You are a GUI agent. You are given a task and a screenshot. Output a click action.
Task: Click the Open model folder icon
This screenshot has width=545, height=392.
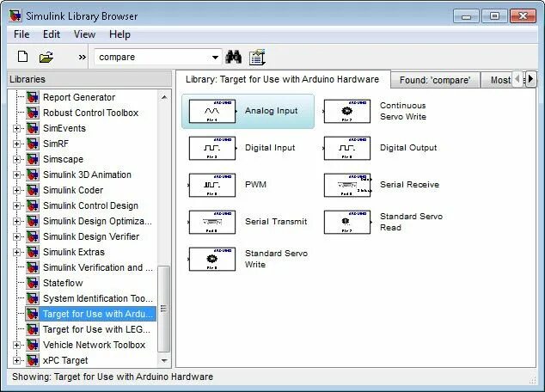(46, 57)
